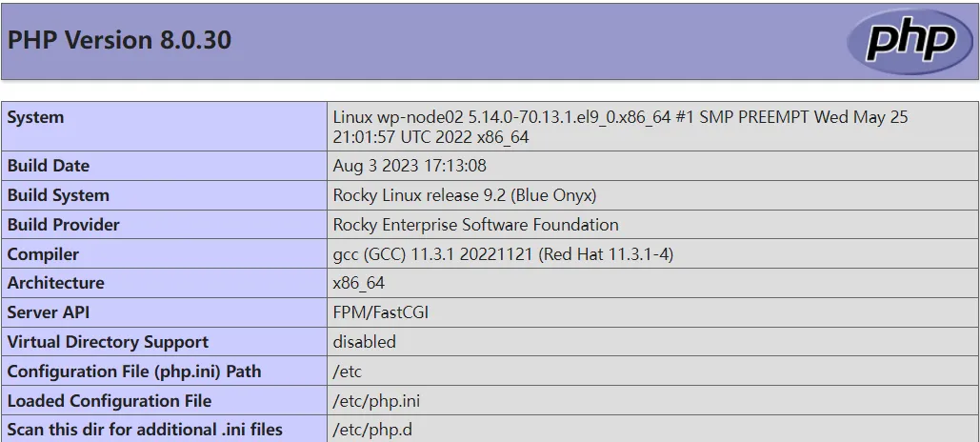
Task: Click the Virtual Directory Support label
Action: [108, 342]
